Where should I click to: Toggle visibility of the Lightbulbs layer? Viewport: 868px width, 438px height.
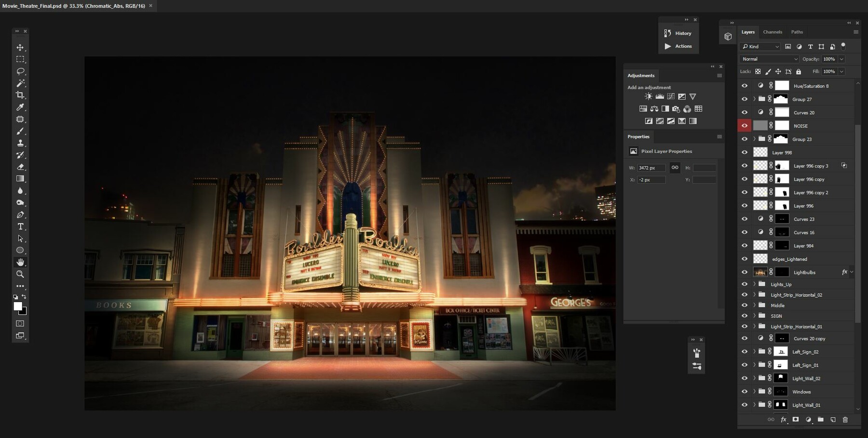pos(744,272)
